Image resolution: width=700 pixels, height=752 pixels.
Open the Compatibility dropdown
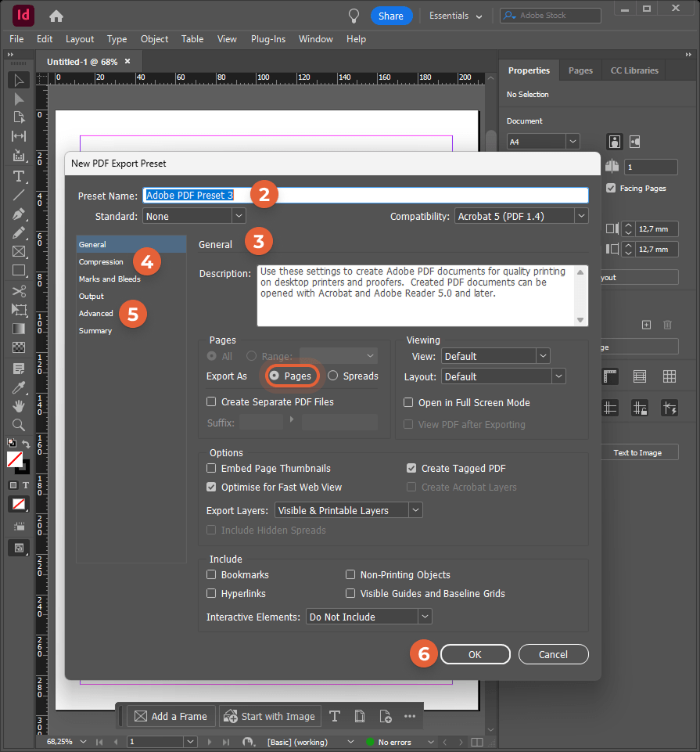[522, 216]
